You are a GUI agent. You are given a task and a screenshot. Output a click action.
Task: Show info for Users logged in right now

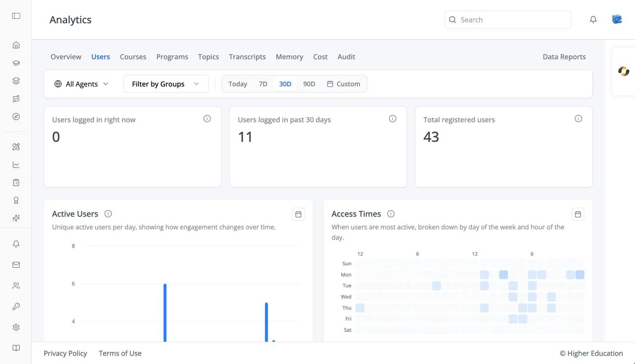coord(207,119)
